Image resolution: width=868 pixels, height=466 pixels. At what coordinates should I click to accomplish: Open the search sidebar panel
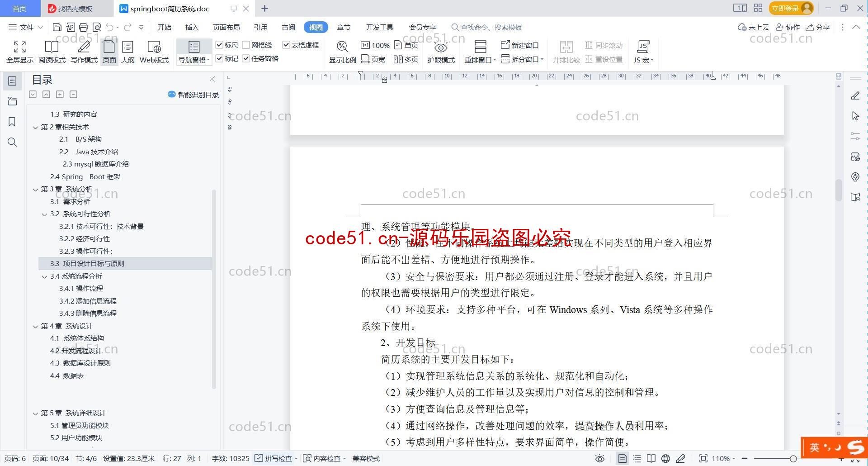(x=12, y=142)
